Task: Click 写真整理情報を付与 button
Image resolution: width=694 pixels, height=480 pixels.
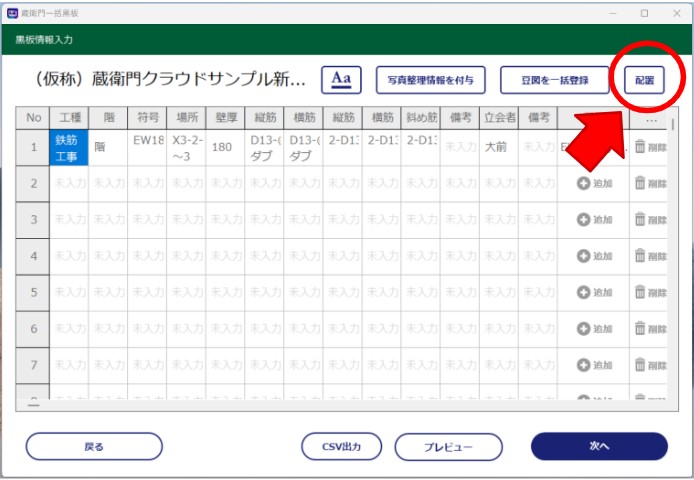Action: [431, 80]
